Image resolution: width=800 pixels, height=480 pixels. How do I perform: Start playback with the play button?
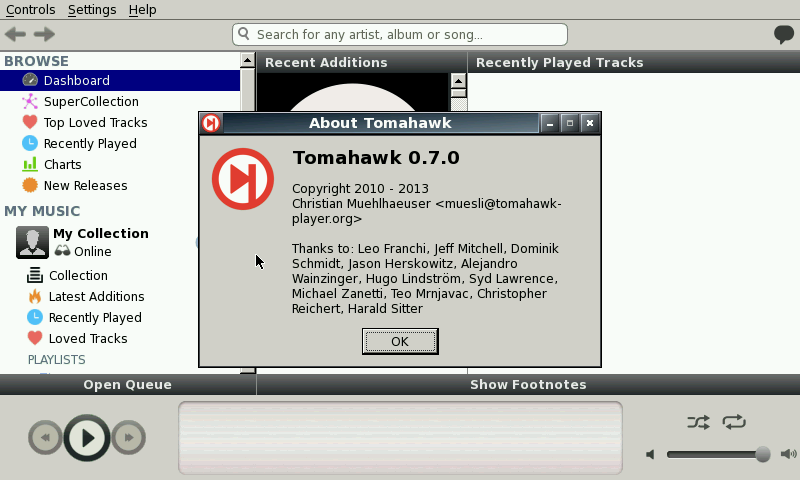(x=87, y=438)
